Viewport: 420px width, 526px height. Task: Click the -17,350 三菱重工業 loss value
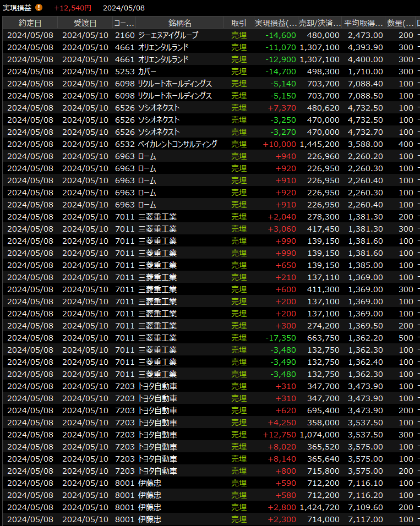coord(281,338)
